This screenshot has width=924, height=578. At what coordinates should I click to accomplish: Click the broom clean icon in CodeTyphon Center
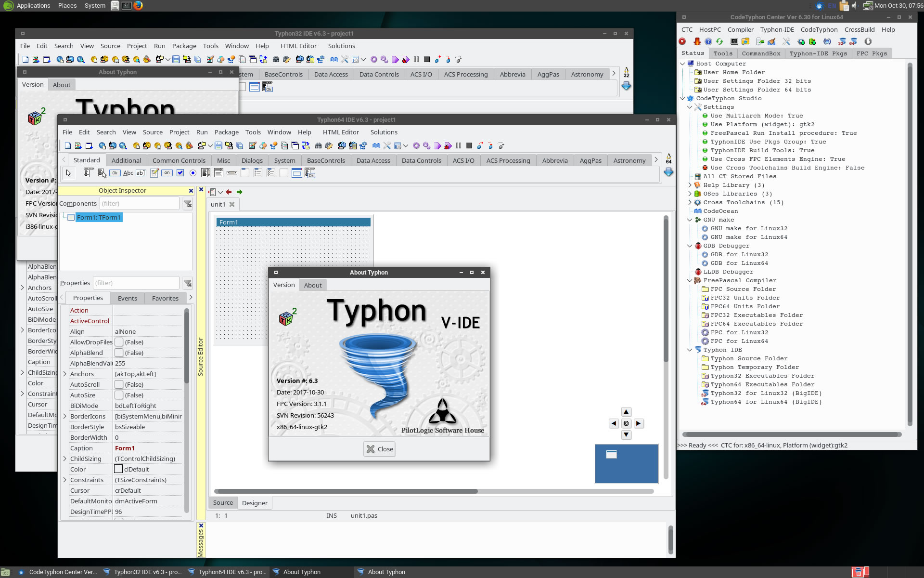[x=771, y=41]
